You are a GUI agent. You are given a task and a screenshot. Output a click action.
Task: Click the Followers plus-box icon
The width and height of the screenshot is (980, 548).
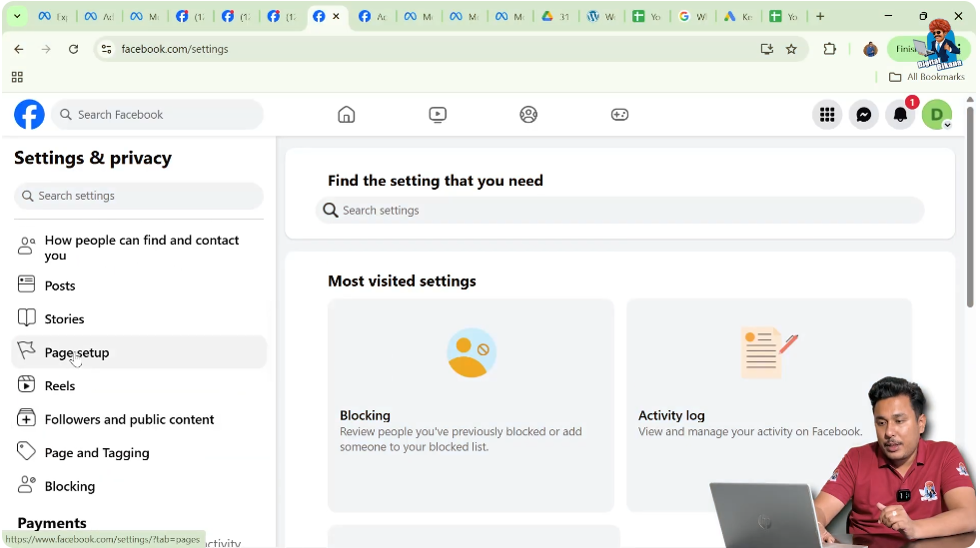26,418
